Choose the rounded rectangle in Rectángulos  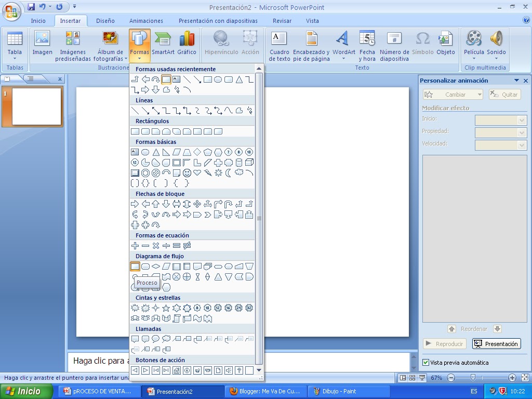click(145, 131)
